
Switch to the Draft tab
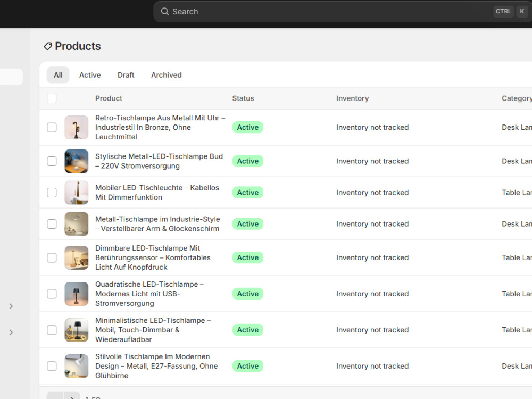click(126, 75)
